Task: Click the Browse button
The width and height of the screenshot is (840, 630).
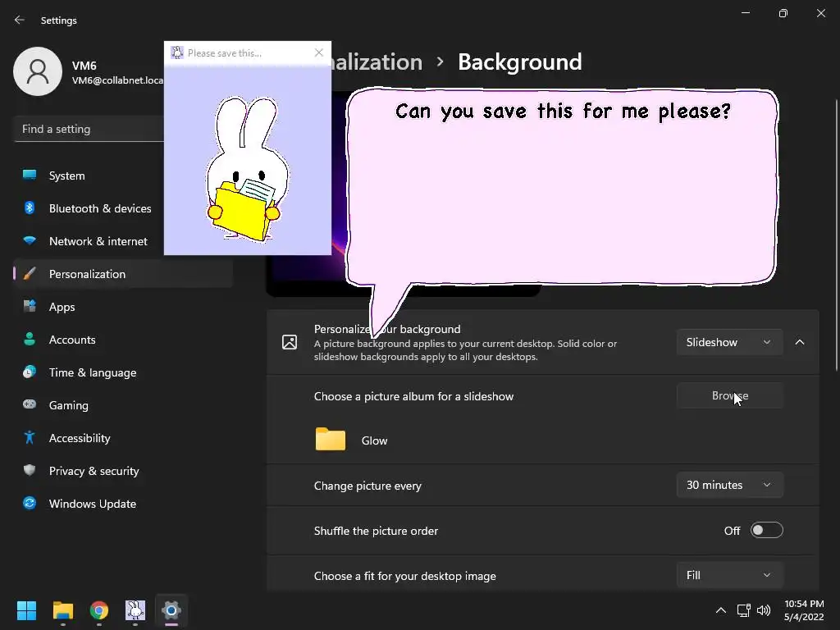Action: (729, 395)
